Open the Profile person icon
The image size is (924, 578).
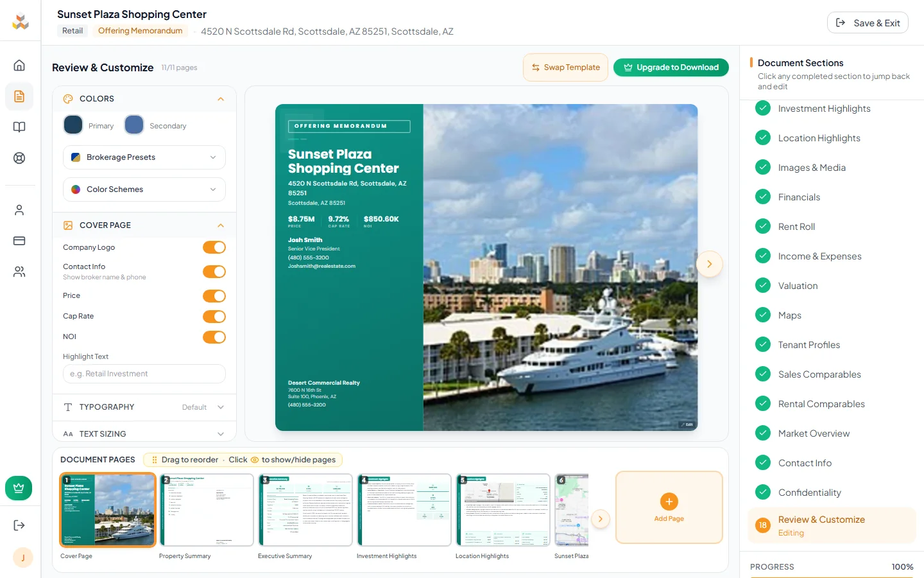pyautogui.click(x=20, y=209)
